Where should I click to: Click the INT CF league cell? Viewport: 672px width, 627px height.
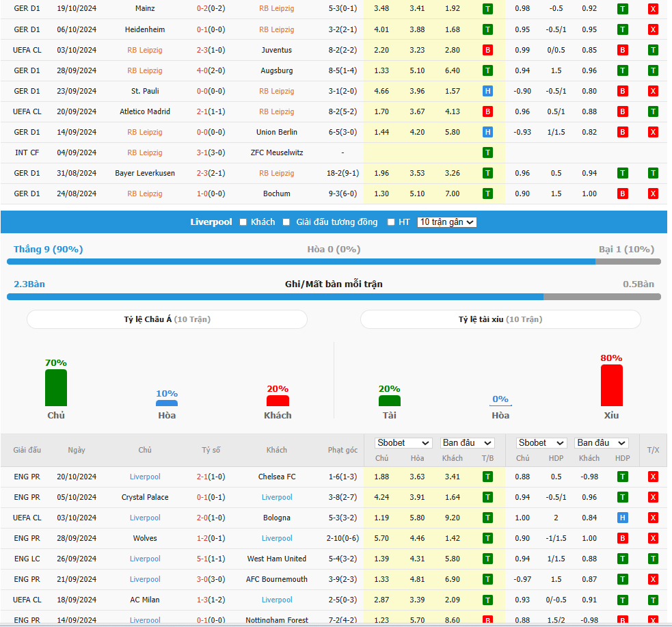click(27, 152)
